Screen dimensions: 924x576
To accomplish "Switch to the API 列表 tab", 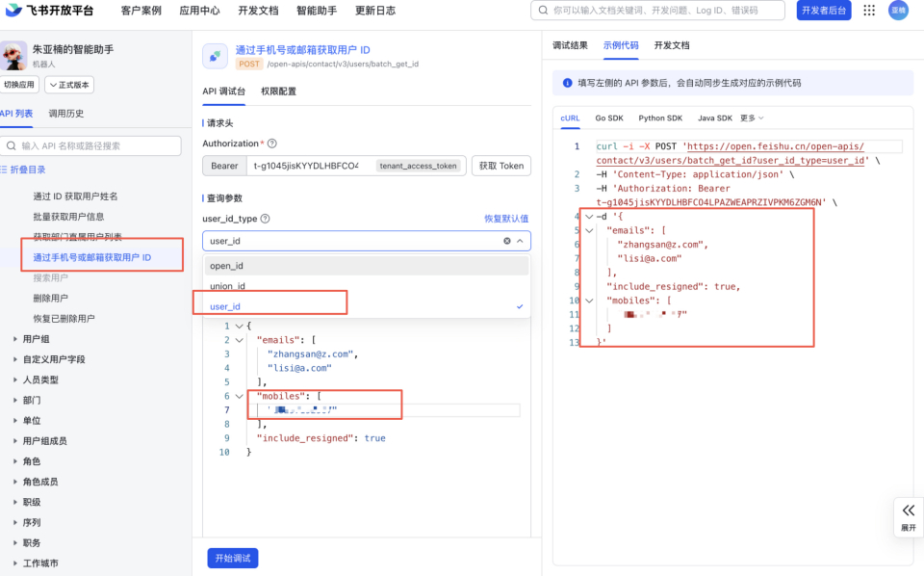I will click(16, 114).
